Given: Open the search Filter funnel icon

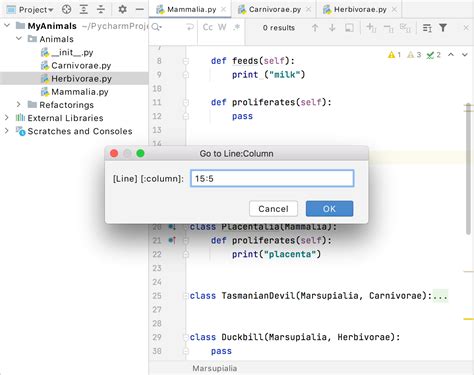Looking at the screenshot, I should click(x=443, y=28).
